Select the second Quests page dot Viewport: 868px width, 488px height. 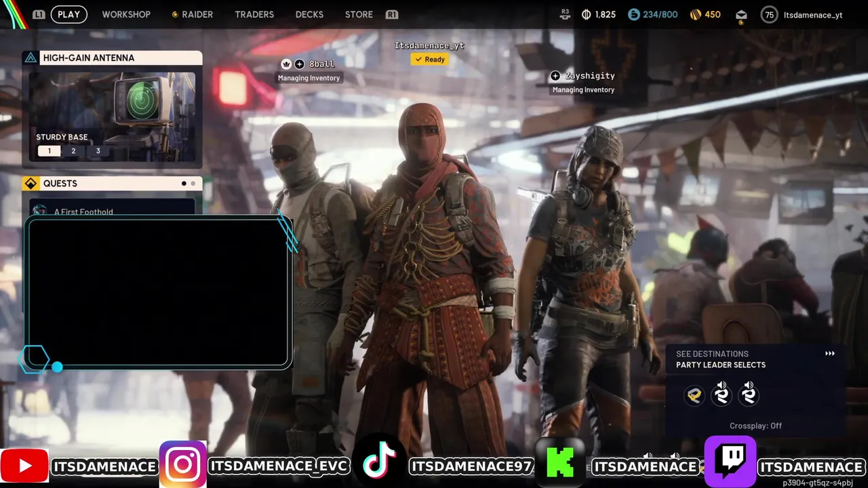193,184
